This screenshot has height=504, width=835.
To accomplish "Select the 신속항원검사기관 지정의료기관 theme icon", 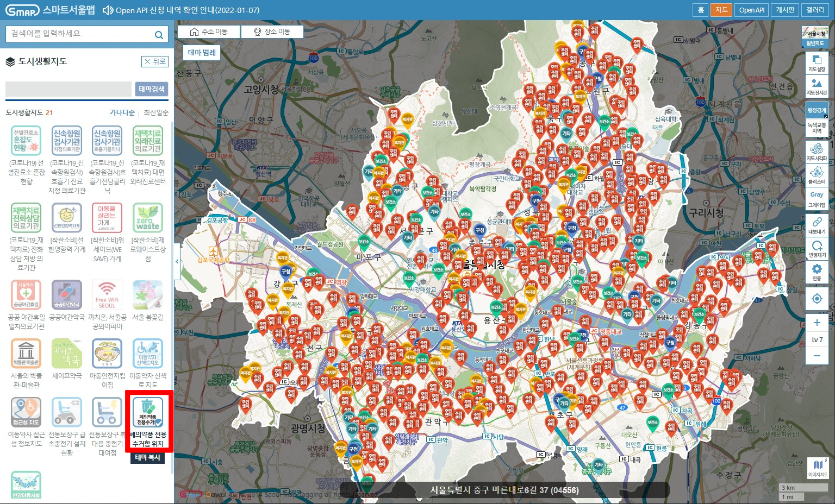I will 67,141.
